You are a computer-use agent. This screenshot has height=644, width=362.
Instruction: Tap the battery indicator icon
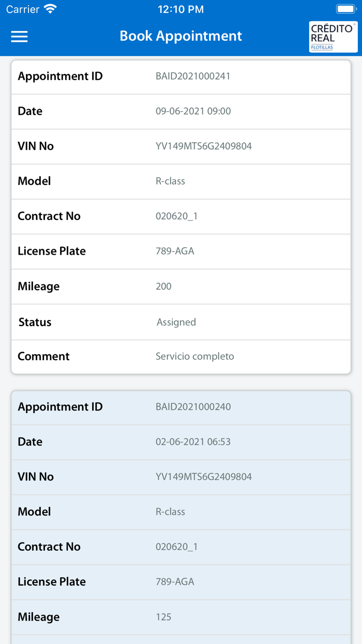(345, 9)
